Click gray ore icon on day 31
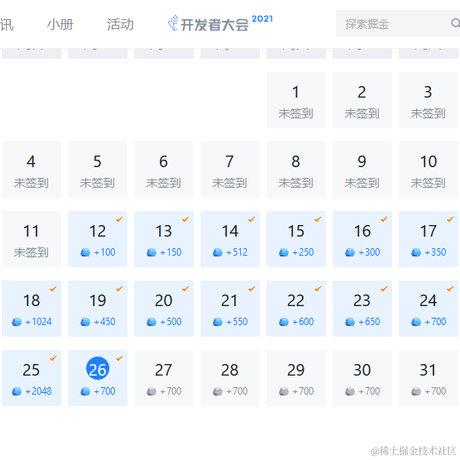This screenshot has height=460, width=460. (x=416, y=391)
